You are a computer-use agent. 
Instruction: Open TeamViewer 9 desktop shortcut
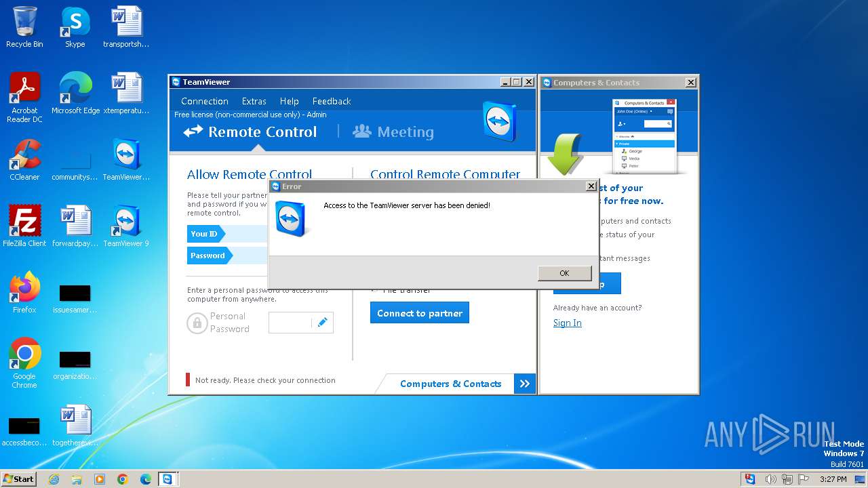[x=126, y=227]
